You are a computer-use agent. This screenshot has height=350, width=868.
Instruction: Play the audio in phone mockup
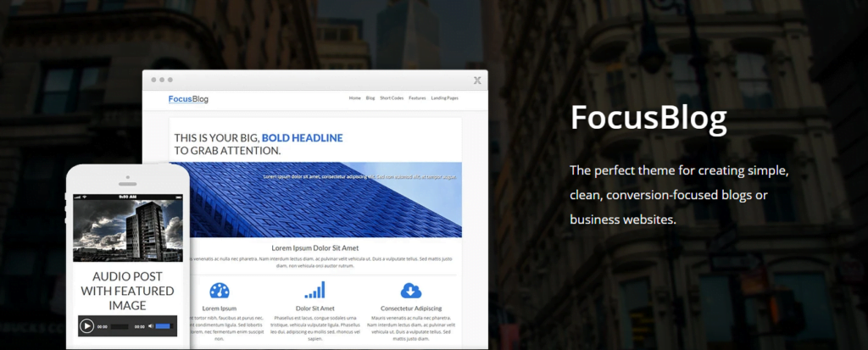tap(86, 326)
